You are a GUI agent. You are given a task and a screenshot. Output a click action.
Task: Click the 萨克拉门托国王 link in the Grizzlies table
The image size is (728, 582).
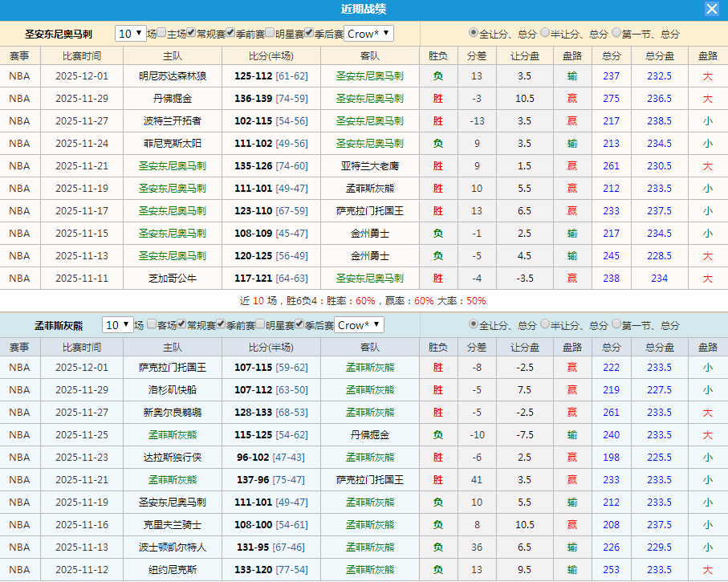coord(173,367)
